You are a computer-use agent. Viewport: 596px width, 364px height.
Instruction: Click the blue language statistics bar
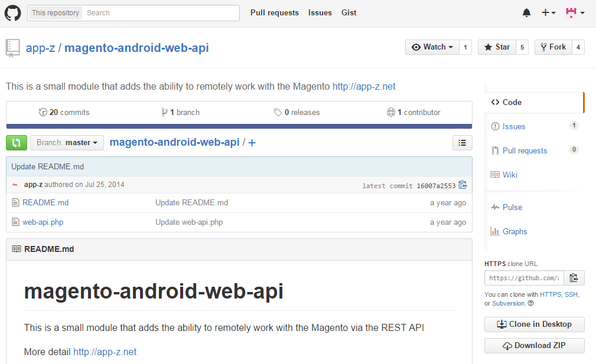[x=239, y=126]
